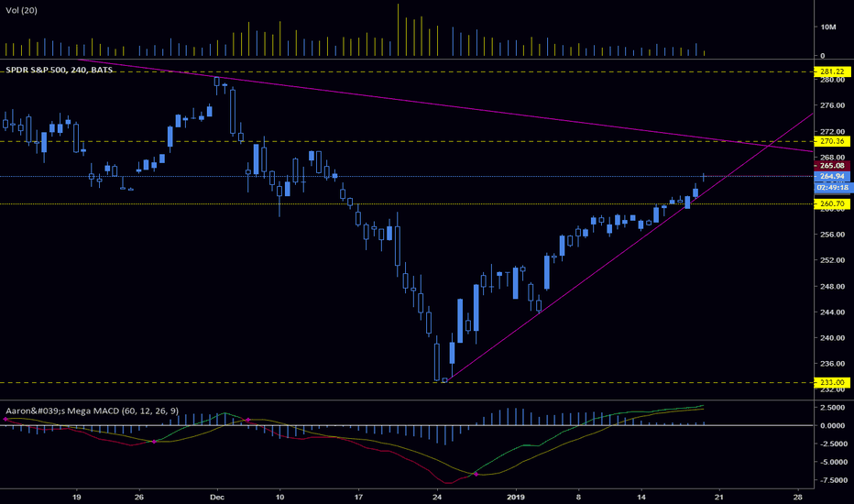Click 240.00 on the price scale
This screenshot has height=504, width=854.
(x=832, y=337)
